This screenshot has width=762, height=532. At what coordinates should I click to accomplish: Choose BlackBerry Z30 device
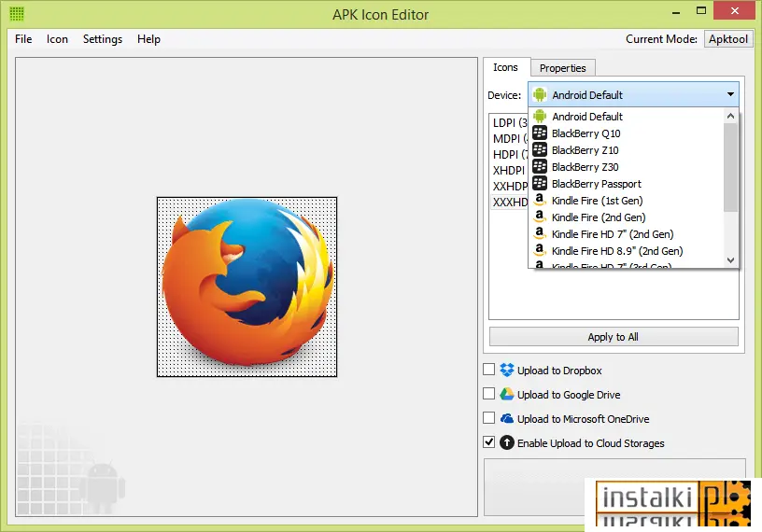(627, 167)
